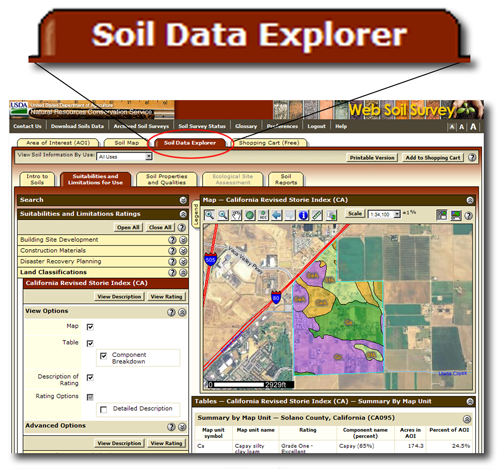Open help next to Add to Shopping Cart

pos(472,157)
